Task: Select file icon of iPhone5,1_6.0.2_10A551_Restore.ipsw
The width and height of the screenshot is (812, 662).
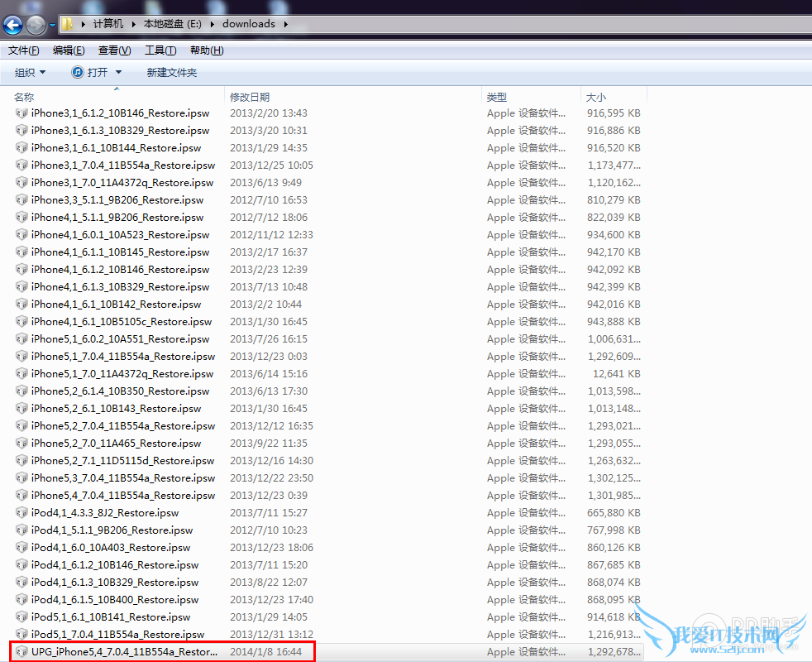Action: (21, 338)
